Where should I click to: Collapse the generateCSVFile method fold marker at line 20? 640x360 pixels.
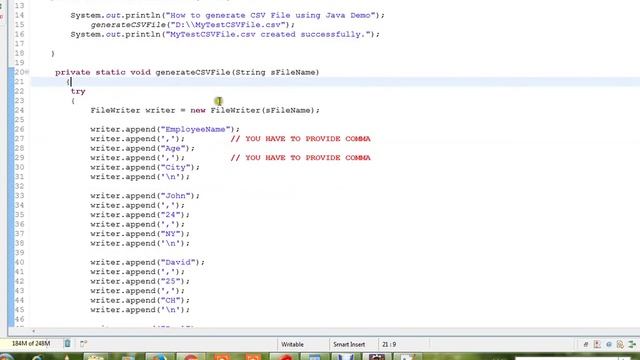click(x=27, y=72)
